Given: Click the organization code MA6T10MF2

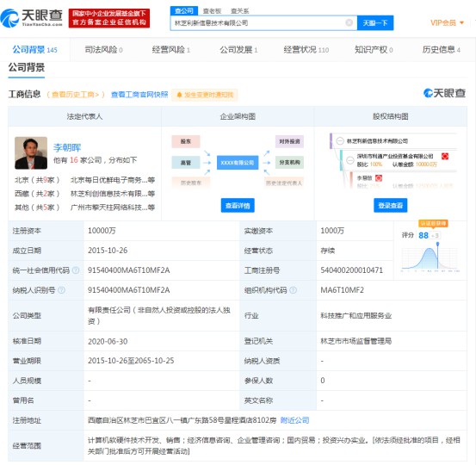Looking at the screenshot, I should tap(342, 290).
